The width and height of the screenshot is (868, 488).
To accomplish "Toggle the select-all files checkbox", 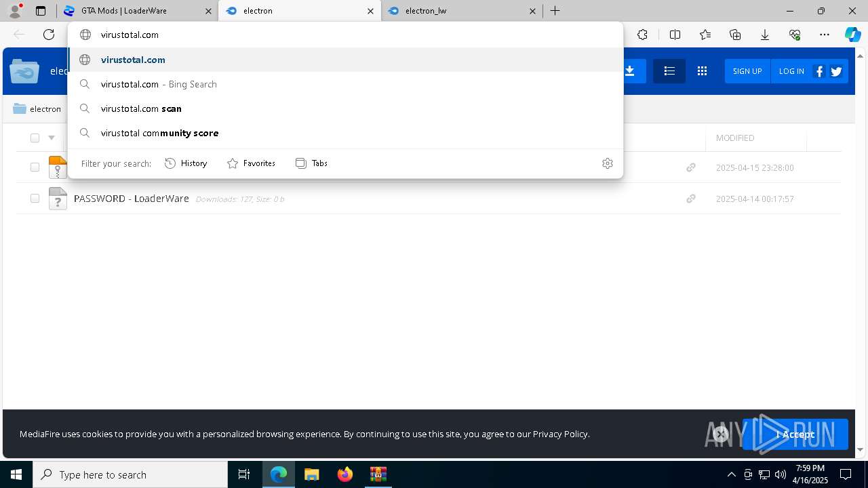I will [35, 138].
